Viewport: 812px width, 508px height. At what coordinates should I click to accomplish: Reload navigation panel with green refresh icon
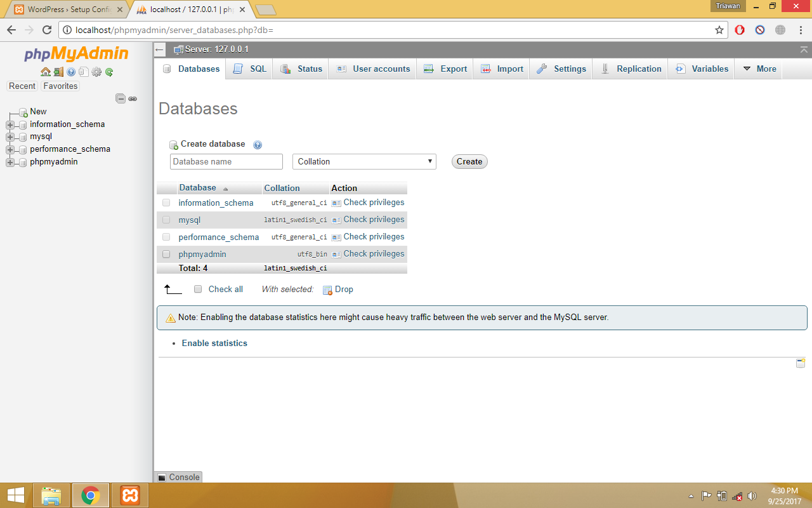109,72
